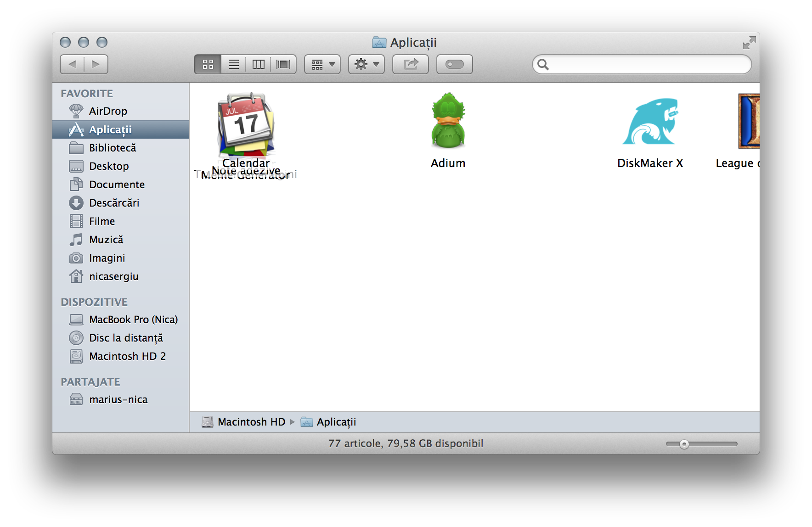Click the Aplicații folder icon in title bar
This screenshot has width=812, height=527.
pos(379,43)
